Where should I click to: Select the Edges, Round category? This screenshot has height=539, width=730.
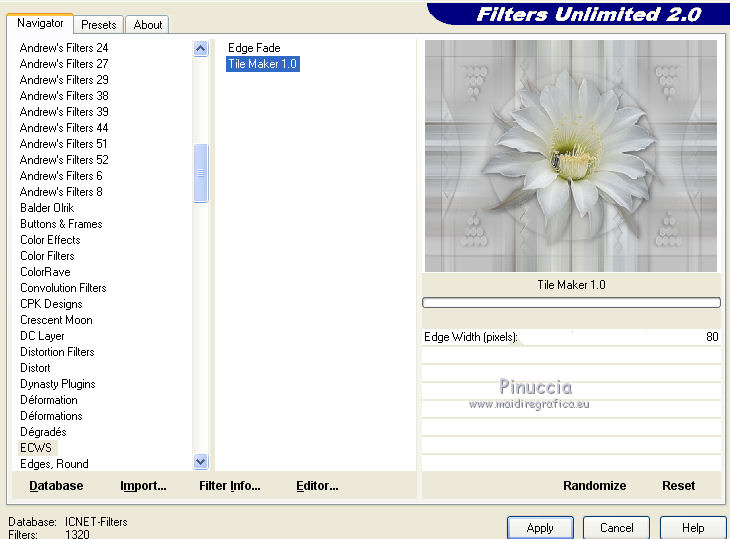[x=54, y=464]
